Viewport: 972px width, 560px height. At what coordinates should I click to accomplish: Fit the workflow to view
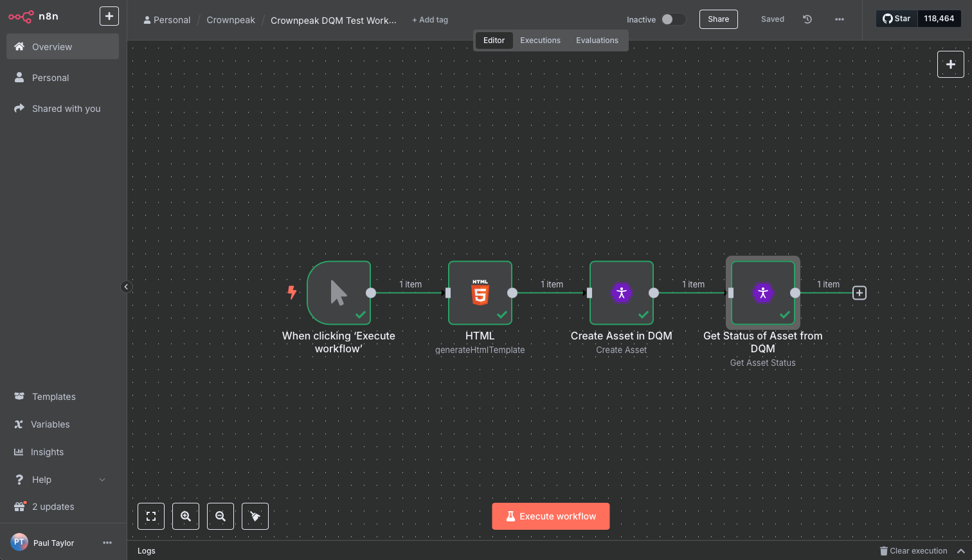point(151,516)
